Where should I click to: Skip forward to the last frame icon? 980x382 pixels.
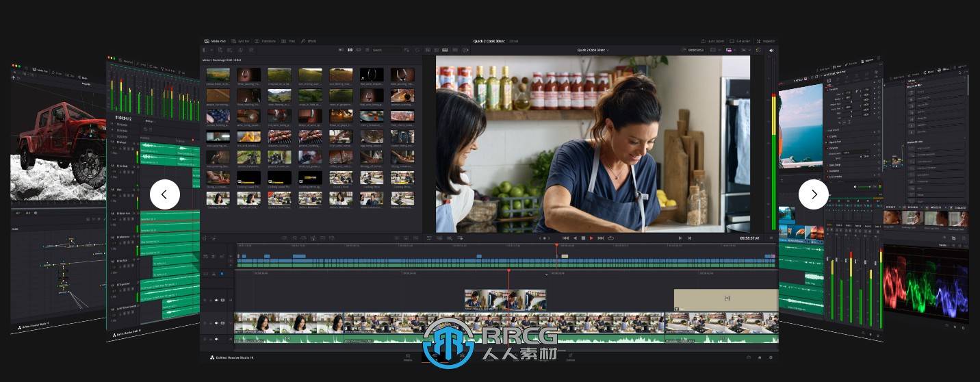600,238
